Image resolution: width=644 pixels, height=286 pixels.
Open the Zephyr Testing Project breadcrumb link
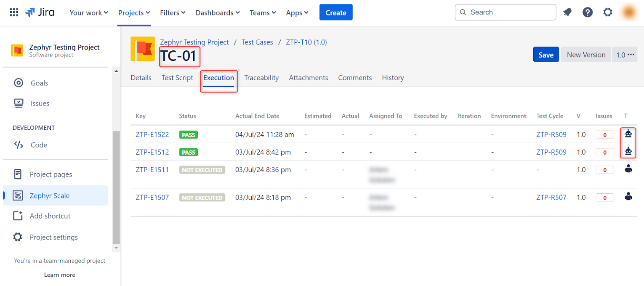[194, 42]
